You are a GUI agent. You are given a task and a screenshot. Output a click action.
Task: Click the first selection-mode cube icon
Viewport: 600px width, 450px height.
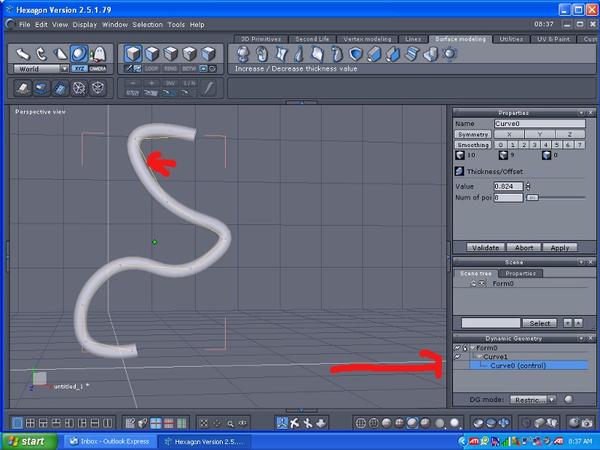pyautogui.click(x=133, y=54)
